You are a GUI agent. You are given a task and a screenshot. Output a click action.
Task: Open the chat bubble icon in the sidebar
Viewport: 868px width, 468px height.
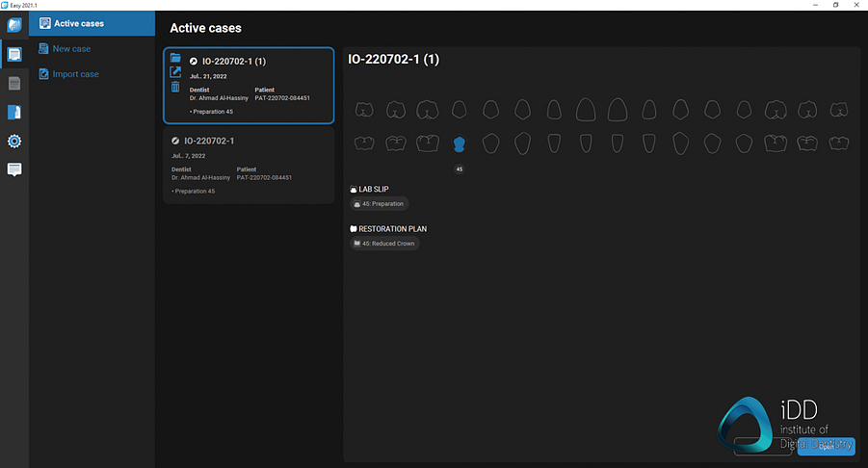(x=14, y=169)
